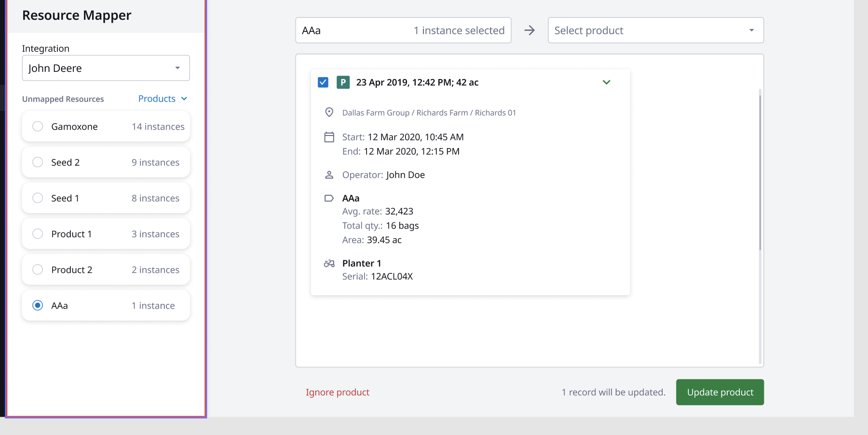Click the tractor icon beside Planter 1
Viewport: 868px width, 435px height.
[329, 263]
